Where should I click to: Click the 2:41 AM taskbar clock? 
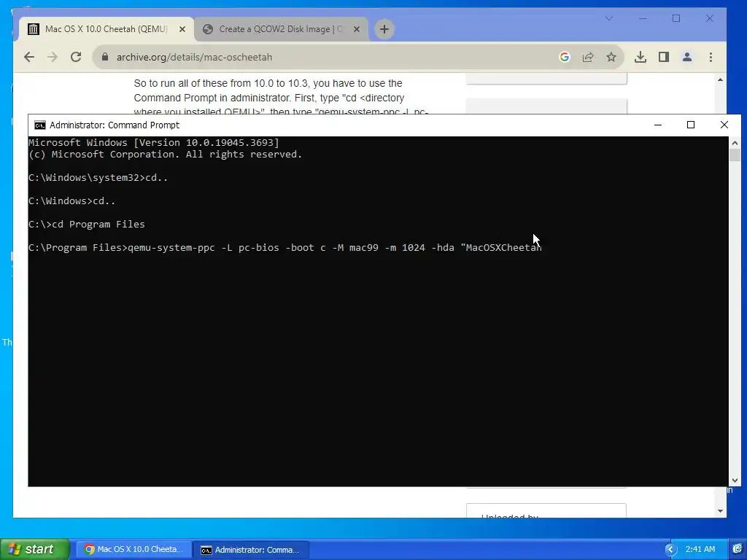tap(700, 549)
